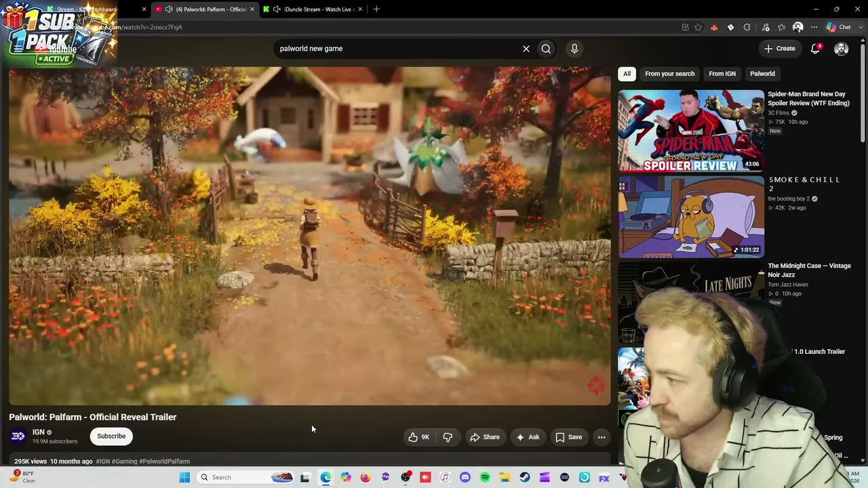Open the tag-shaped extension icon in toolbar
The height and width of the screenshot is (488, 868).
point(730,27)
